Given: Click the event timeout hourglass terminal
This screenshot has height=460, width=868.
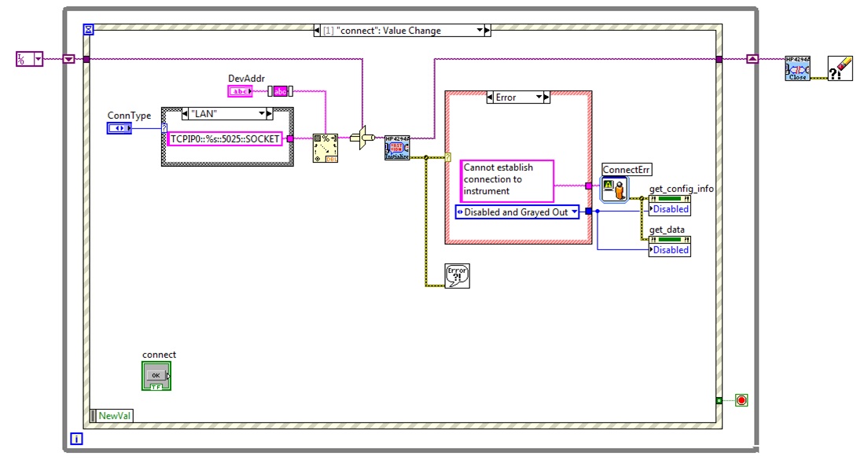Looking at the screenshot, I should [89, 30].
